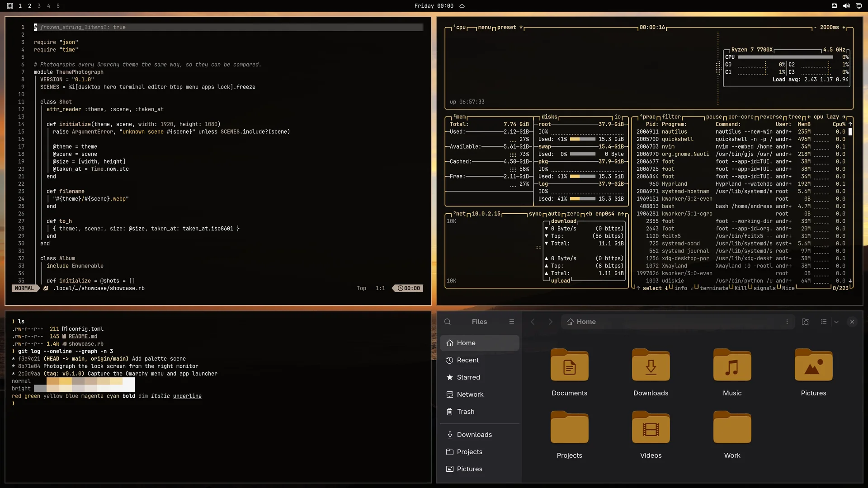Select Recent in Files sidebar
The image size is (868, 488).
point(480,360)
